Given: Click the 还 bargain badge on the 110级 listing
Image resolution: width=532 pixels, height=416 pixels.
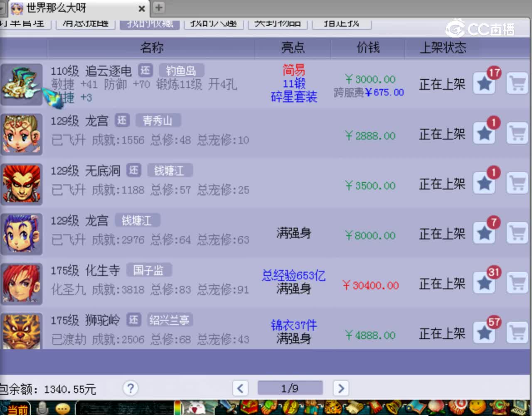Looking at the screenshot, I should (x=145, y=71).
